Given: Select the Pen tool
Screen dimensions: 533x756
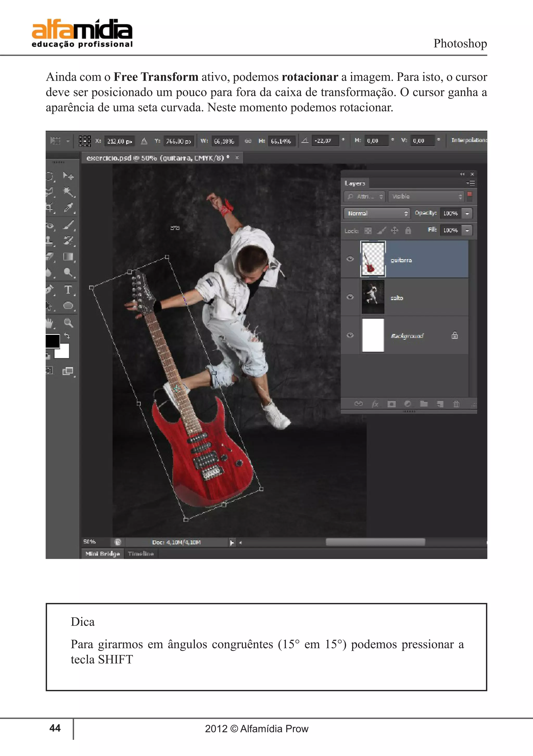Looking at the screenshot, I should click(x=50, y=290).
